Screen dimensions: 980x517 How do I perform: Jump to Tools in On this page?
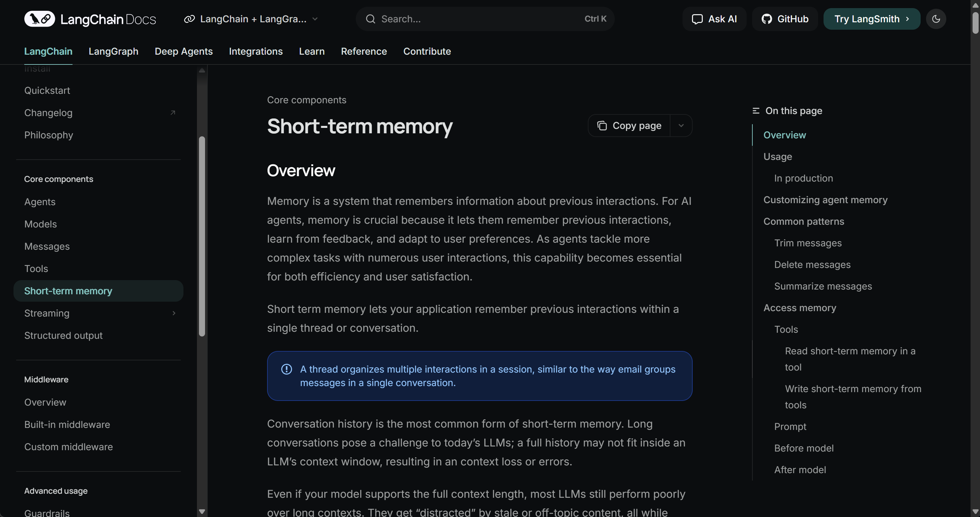click(786, 329)
